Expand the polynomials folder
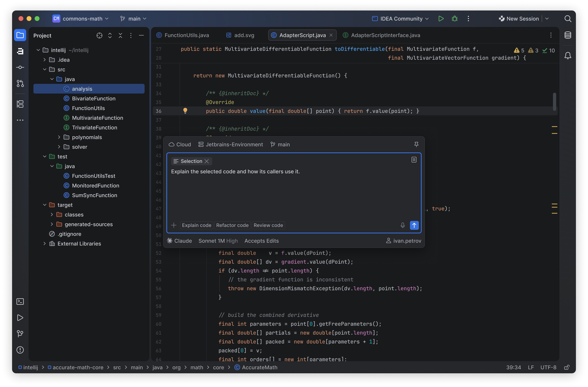588x387 pixels. click(x=59, y=137)
